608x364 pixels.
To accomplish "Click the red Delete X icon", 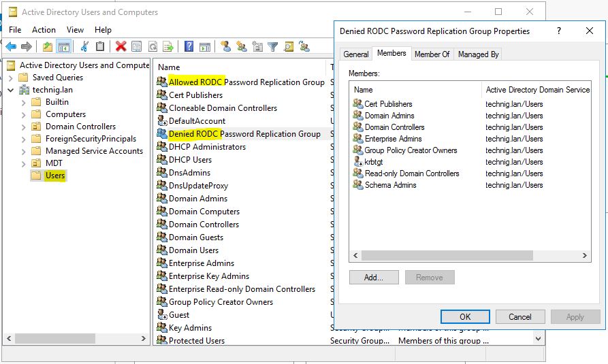I will pos(121,47).
